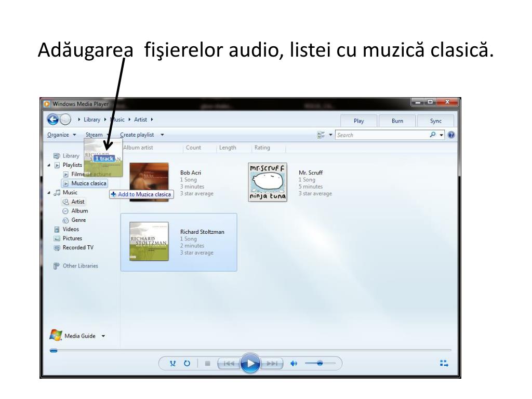Click Artist in the breadcrumb
This screenshot has width=532, height=399.
coord(140,119)
